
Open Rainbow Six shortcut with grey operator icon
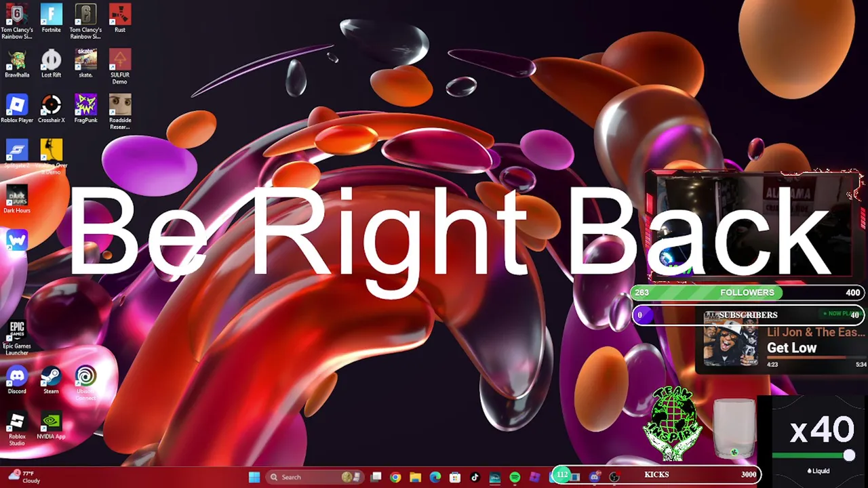85,21
